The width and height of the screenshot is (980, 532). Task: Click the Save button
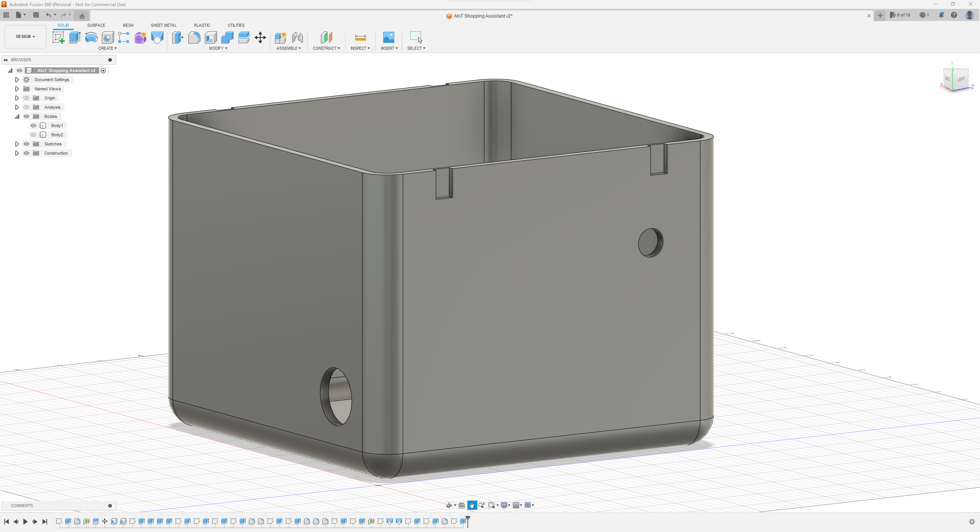(x=36, y=15)
